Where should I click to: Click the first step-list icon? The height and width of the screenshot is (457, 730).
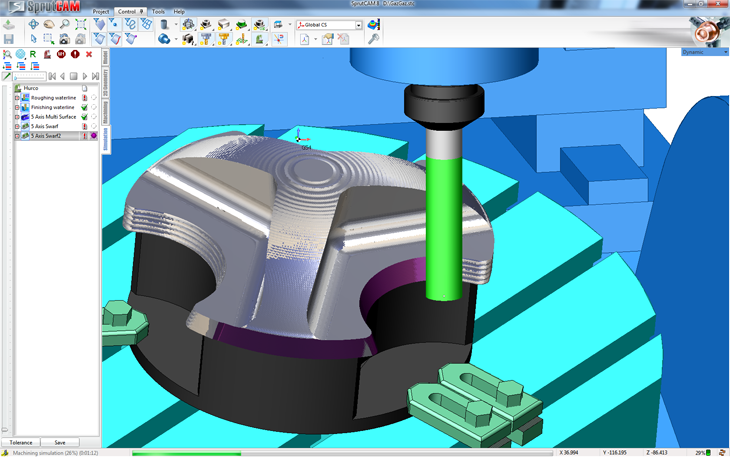click(7, 66)
